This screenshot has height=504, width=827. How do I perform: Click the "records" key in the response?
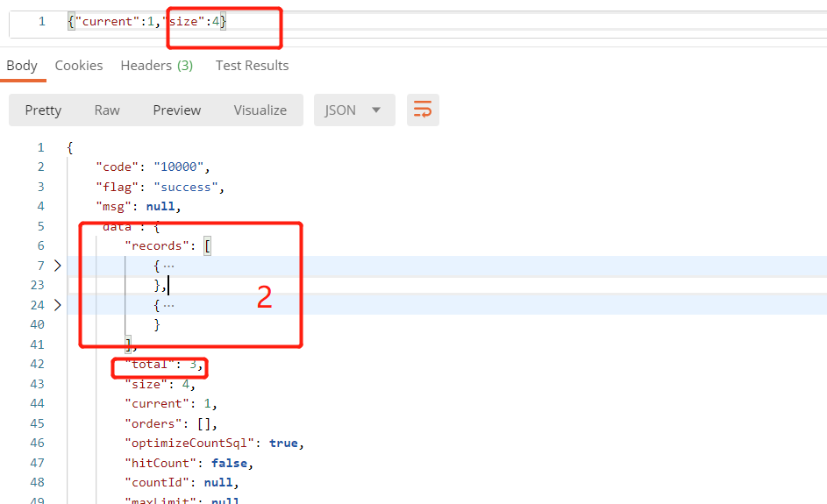[x=158, y=246]
